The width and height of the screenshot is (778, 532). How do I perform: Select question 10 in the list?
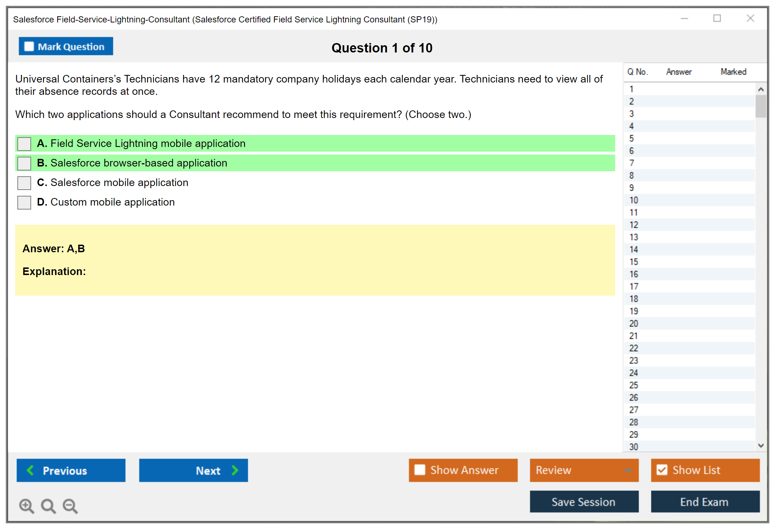(x=634, y=200)
